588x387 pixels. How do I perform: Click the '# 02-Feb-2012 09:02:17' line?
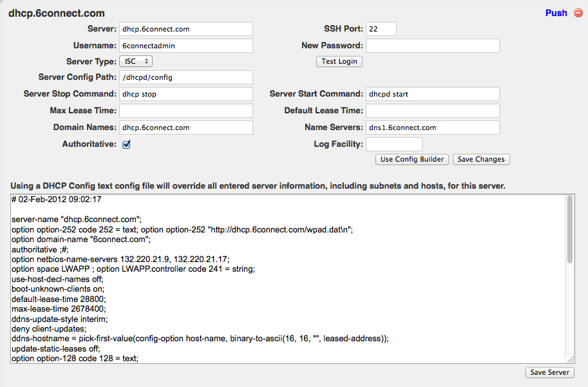pyautogui.click(x=56, y=200)
